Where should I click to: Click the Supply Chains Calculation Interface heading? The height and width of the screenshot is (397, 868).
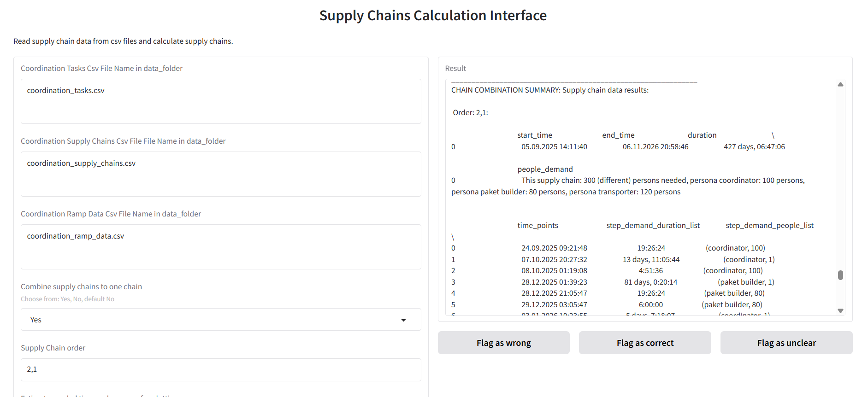pos(433,16)
